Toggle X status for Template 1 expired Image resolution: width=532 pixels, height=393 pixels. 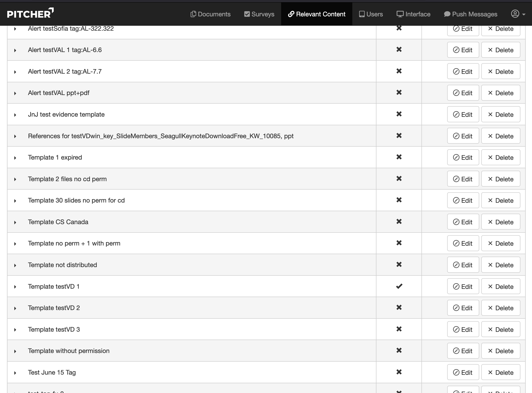399,157
